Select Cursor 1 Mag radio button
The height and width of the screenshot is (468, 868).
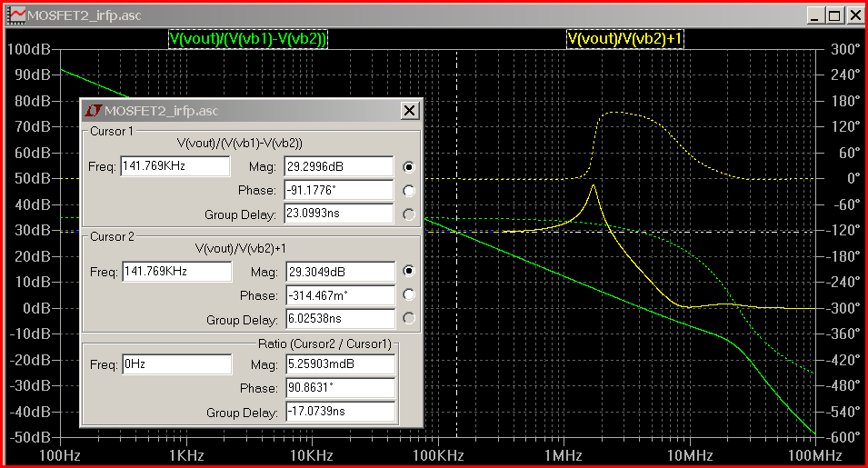(409, 167)
